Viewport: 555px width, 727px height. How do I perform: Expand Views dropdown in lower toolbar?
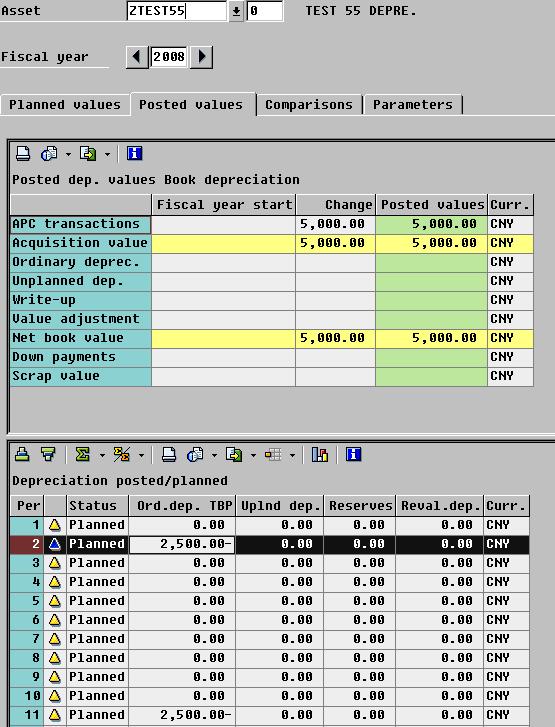pyautogui.click(x=214, y=455)
